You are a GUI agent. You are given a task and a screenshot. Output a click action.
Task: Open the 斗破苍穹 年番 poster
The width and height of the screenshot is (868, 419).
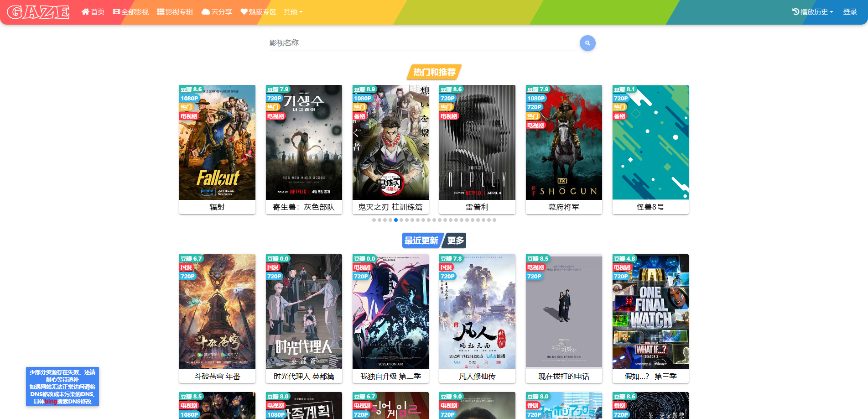[217, 312]
